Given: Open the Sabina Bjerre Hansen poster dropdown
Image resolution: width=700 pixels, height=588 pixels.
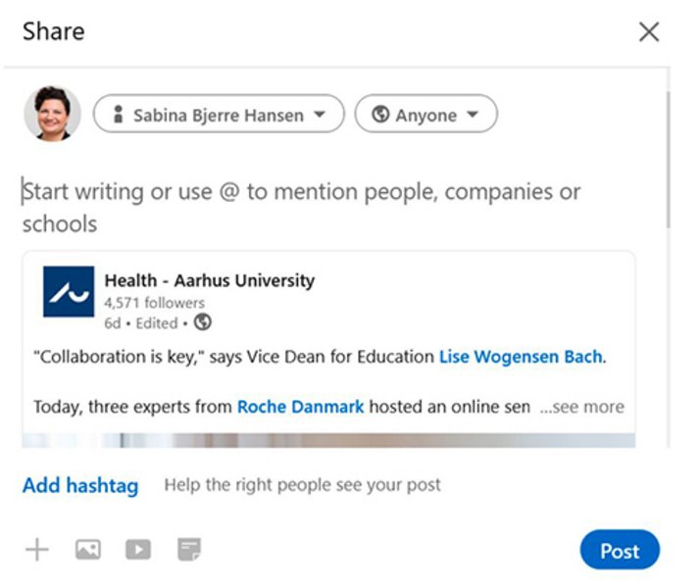Looking at the screenshot, I should coord(219,115).
